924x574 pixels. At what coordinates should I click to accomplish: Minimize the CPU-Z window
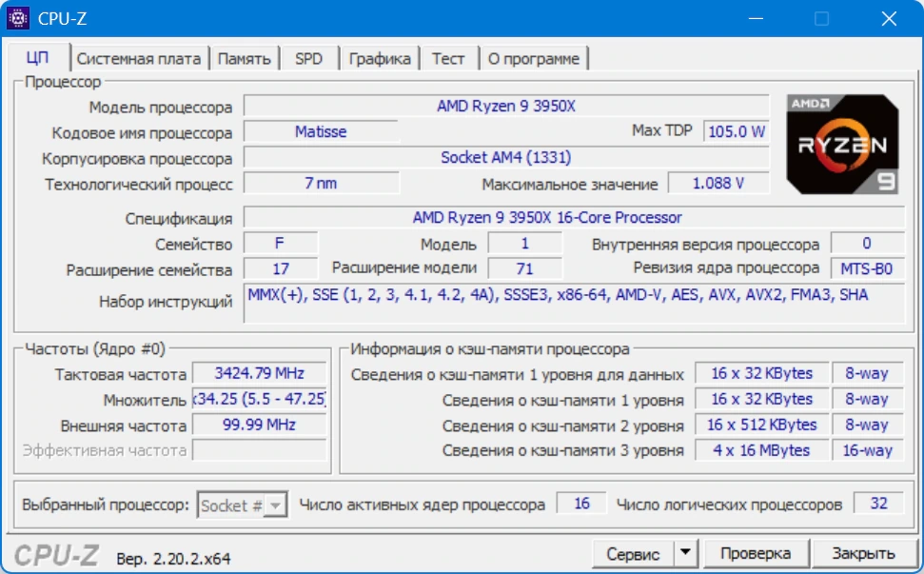[x=757, y=18]
